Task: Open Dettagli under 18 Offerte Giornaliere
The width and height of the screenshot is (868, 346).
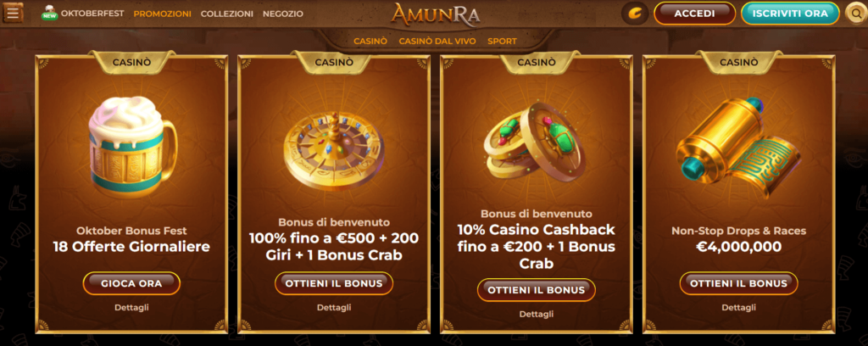Action: [x=131, y=307]
